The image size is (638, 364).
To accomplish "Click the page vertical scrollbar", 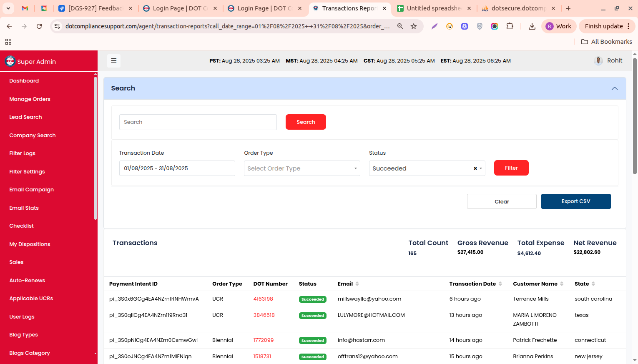I will [635, 117].
